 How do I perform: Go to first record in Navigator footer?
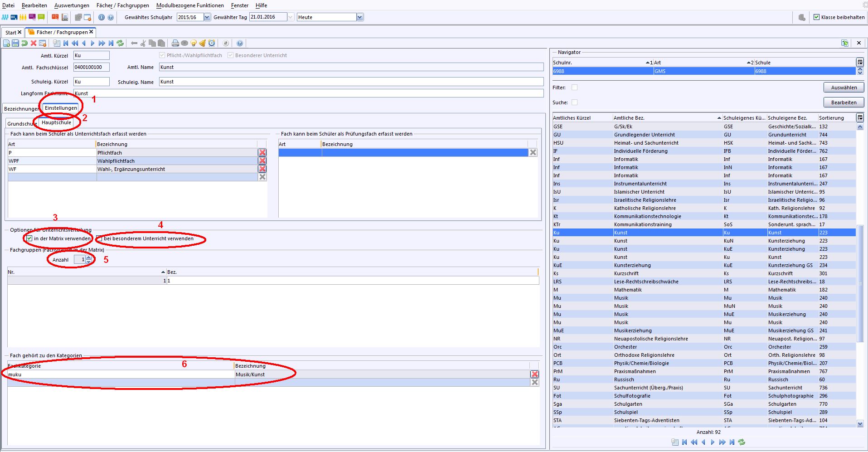pyautogui.click(x=684, y=442)
